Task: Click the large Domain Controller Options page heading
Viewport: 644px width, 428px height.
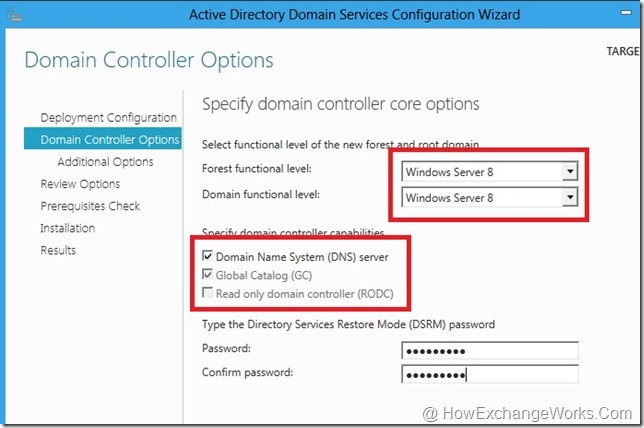Action: 149,60
